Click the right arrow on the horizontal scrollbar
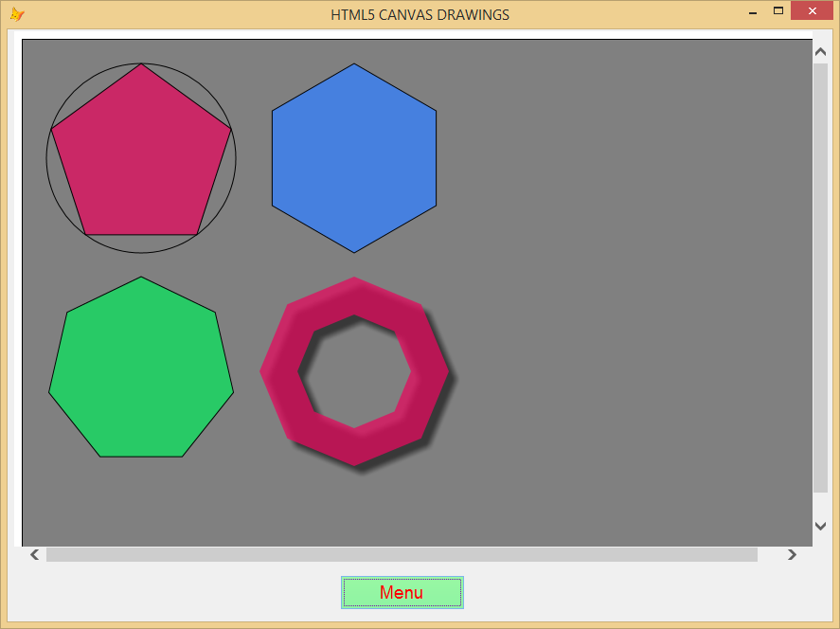840x629 pixels. [x=792, y=554]
